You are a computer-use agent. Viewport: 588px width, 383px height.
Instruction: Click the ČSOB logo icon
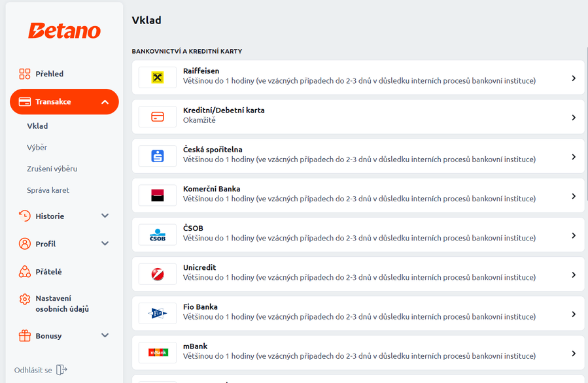pos(158,235)
